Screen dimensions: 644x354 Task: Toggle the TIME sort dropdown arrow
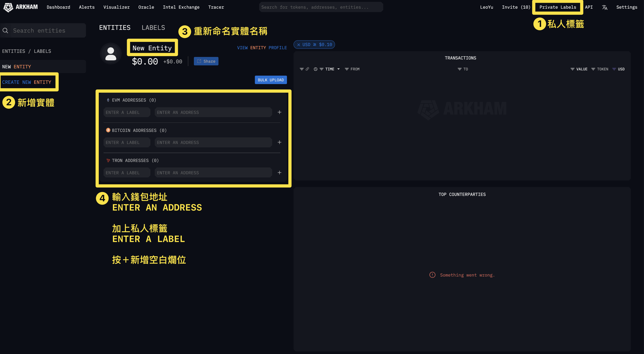(339, 69)
